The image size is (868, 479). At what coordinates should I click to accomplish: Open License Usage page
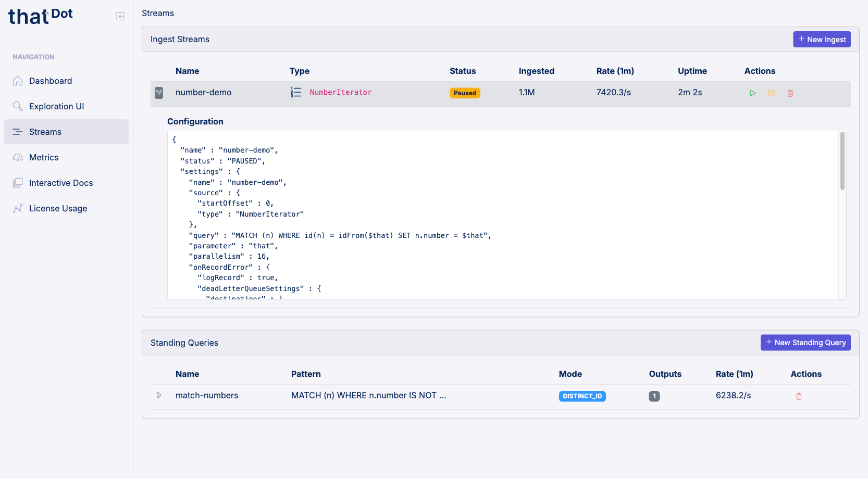[66, 208]
